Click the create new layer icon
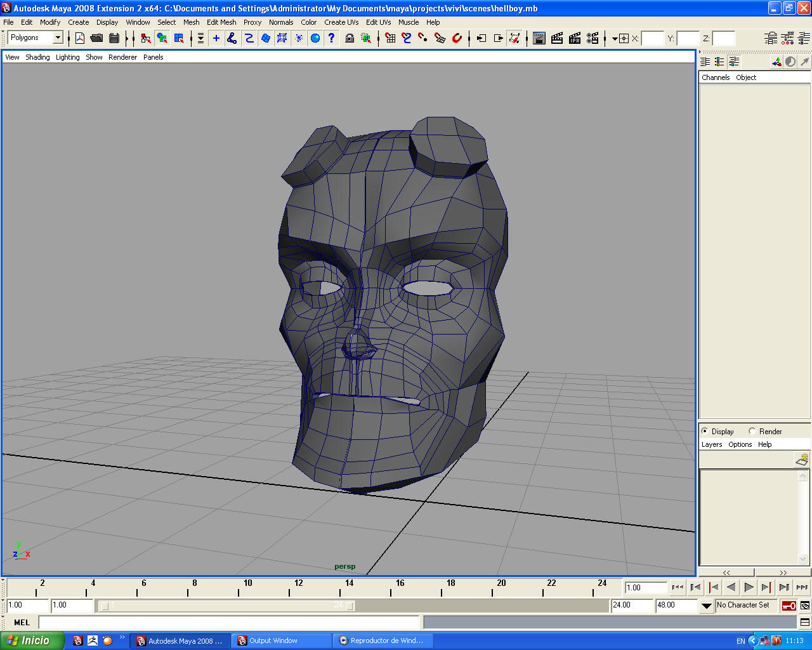This screenshot has width=812, height=650. coord(802,459)
